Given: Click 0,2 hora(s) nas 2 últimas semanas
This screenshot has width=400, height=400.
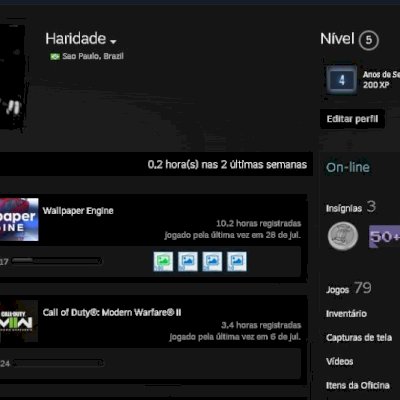Looking at the screenshot, I should pos(227,165).
